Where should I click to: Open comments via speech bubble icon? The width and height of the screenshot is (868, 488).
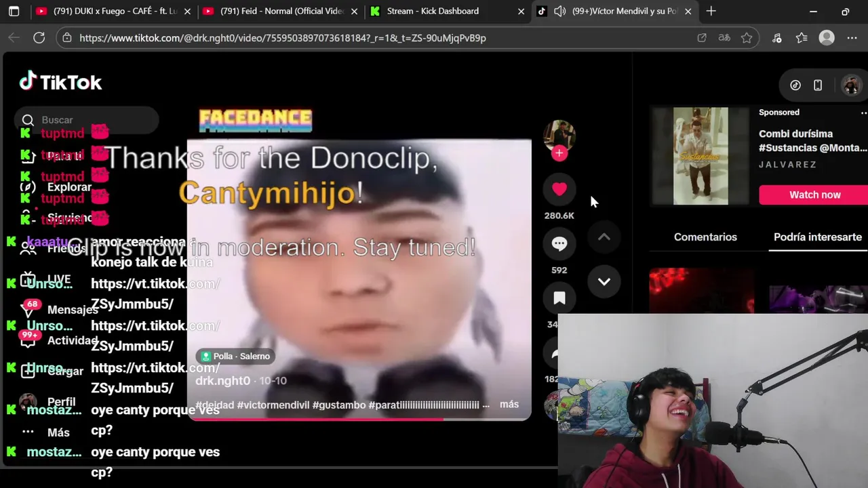tap(559, 244)
